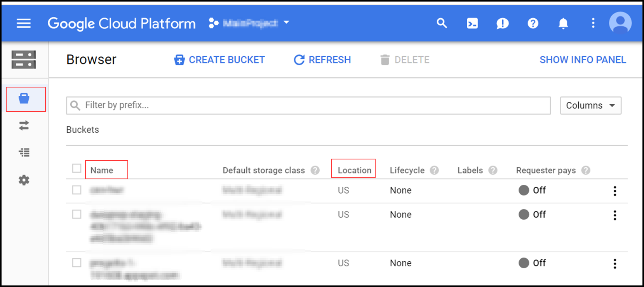
Task: Toggle Requester pays for third bucket
Action: (532, 263)
